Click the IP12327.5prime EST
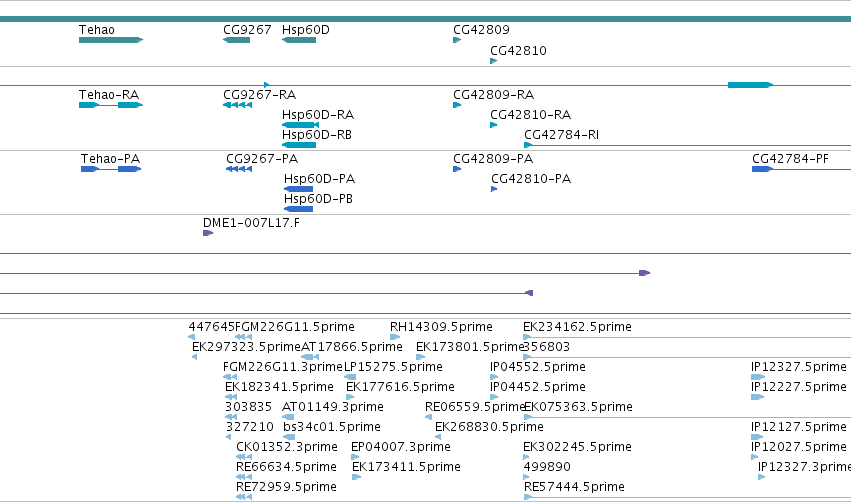Image resolution: width=851 pixels, height=502 pixels. point(758,377)
